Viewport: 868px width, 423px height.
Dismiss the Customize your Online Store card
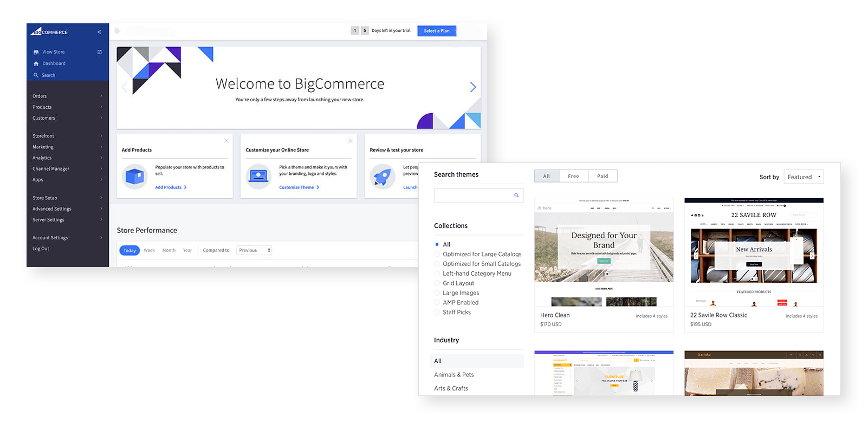[351, 141]
